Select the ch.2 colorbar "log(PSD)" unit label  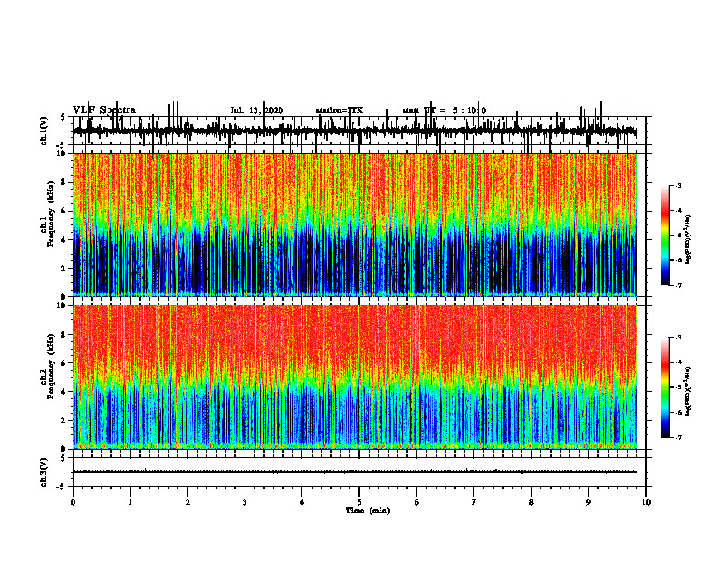tap(688, 390)
